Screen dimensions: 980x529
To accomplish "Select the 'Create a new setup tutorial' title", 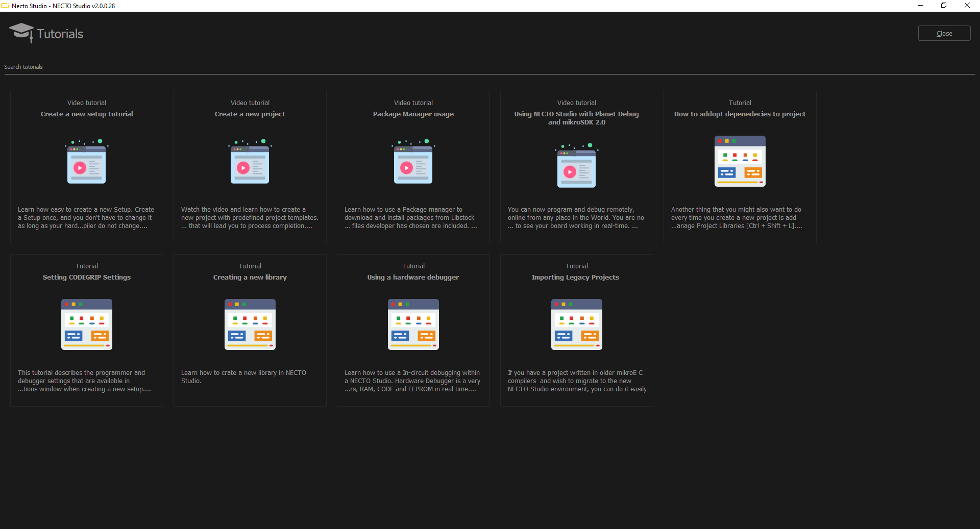I will click(x=87, y=114).
